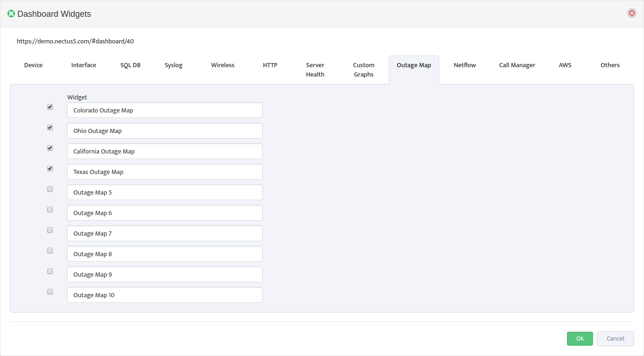Edit the Outage Map 5 name field
644x356 pixels.
click(x=165, y=192)
